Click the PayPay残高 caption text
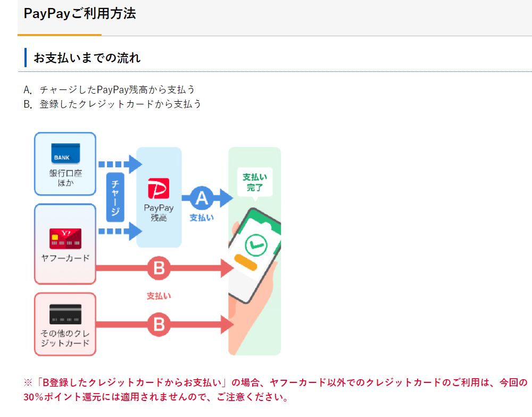 coord(159,212)
